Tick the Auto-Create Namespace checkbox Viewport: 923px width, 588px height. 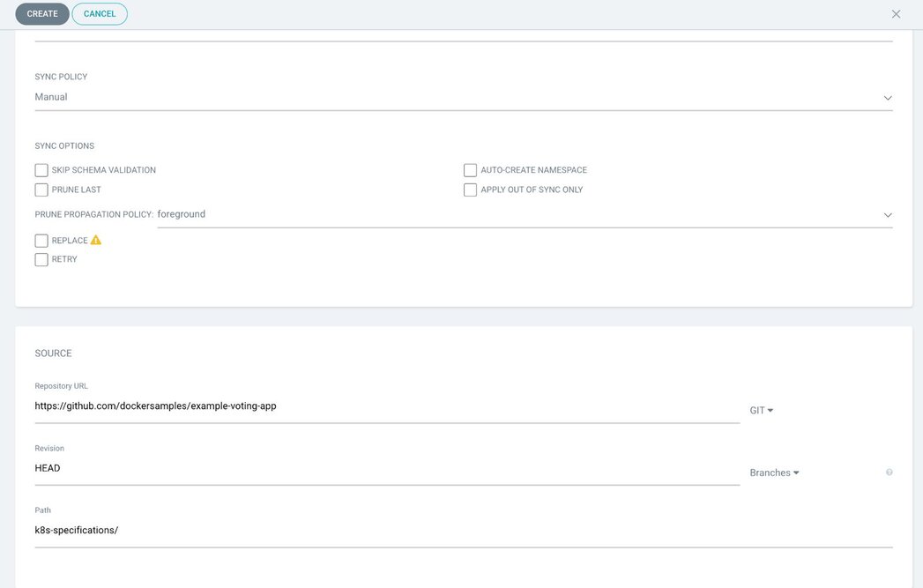pos(470,170)
